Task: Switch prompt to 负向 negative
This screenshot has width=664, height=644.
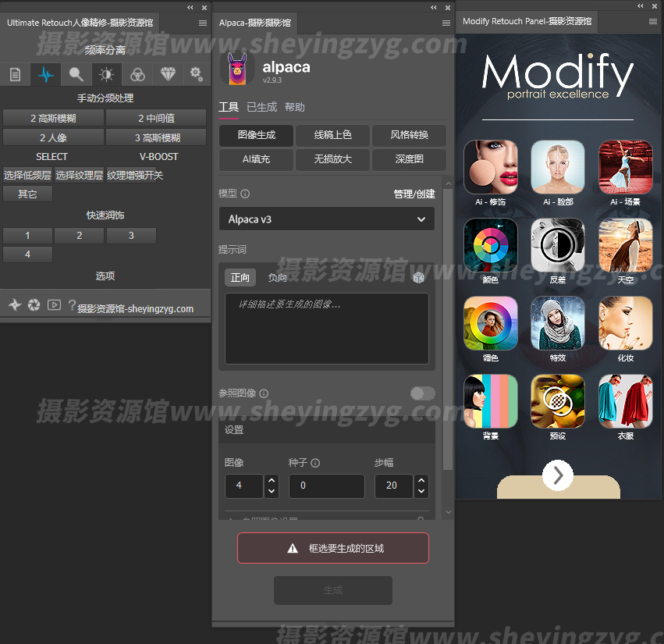Action: [x=277, y=278]
